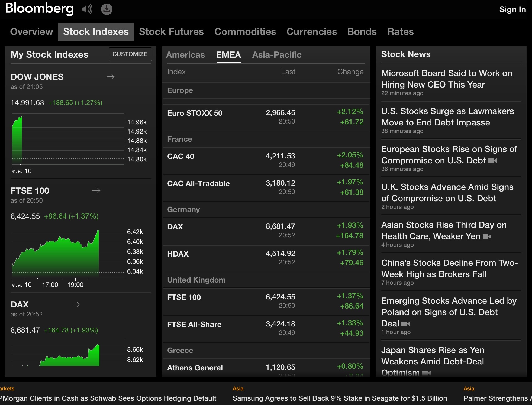Click the FTSE 100 title in My Stock Indexes
This screenshot has height=405, width=532.
click(30, 191)
